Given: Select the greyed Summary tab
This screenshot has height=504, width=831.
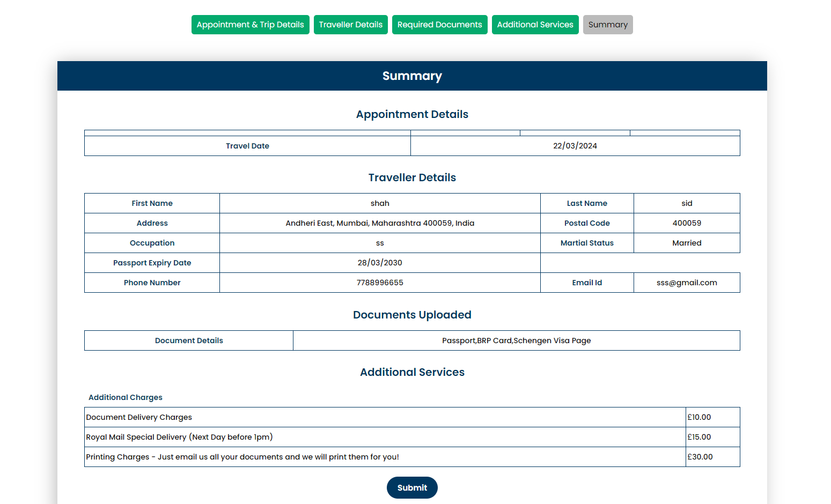Looking at the screenshot, I should pos(607,25).
